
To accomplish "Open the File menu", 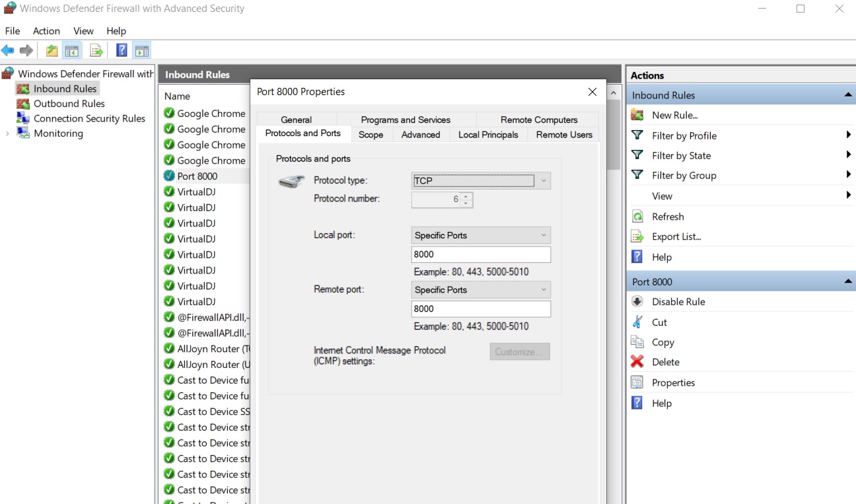I will pos(13,31).
